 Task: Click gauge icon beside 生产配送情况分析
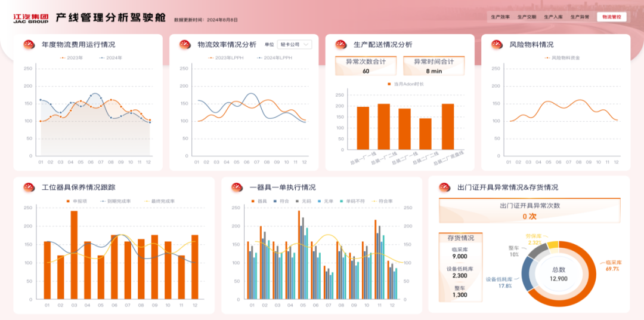click(340, 44)
